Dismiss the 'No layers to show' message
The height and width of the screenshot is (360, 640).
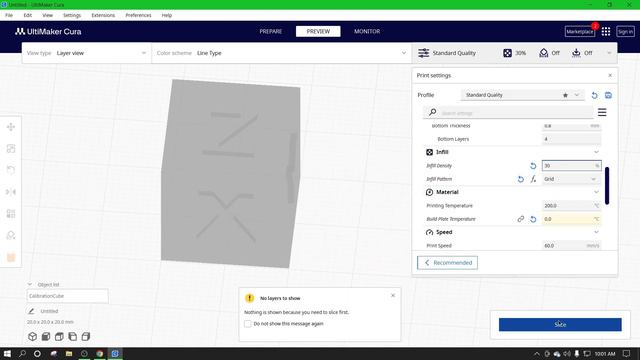(x=393, y=296)
